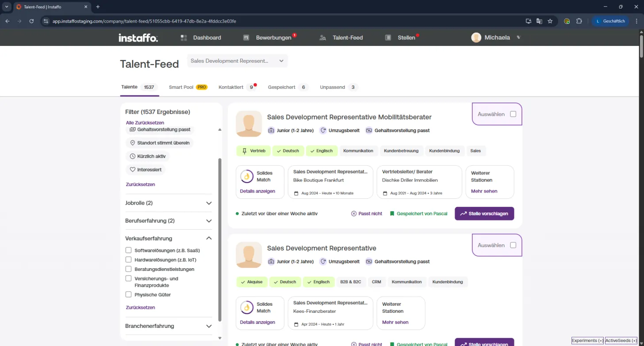Check the Hardwarelösungen (z.B. IoT) option

point(129,259)
